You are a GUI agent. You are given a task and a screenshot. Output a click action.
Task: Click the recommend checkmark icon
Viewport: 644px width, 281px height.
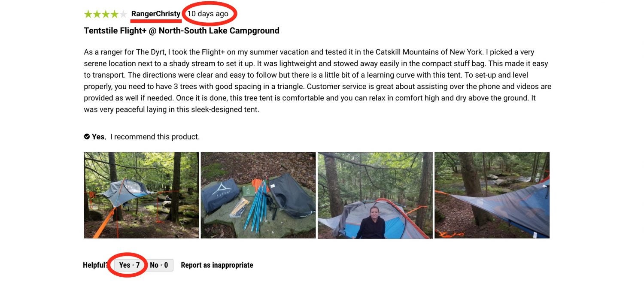click(x=87, y=137)
